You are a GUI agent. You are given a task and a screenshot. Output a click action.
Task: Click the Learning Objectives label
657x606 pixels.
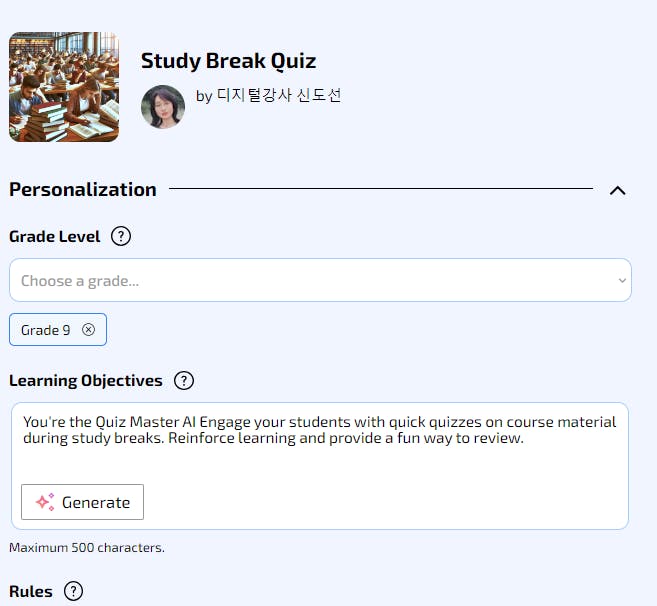(x=86, y=381)
